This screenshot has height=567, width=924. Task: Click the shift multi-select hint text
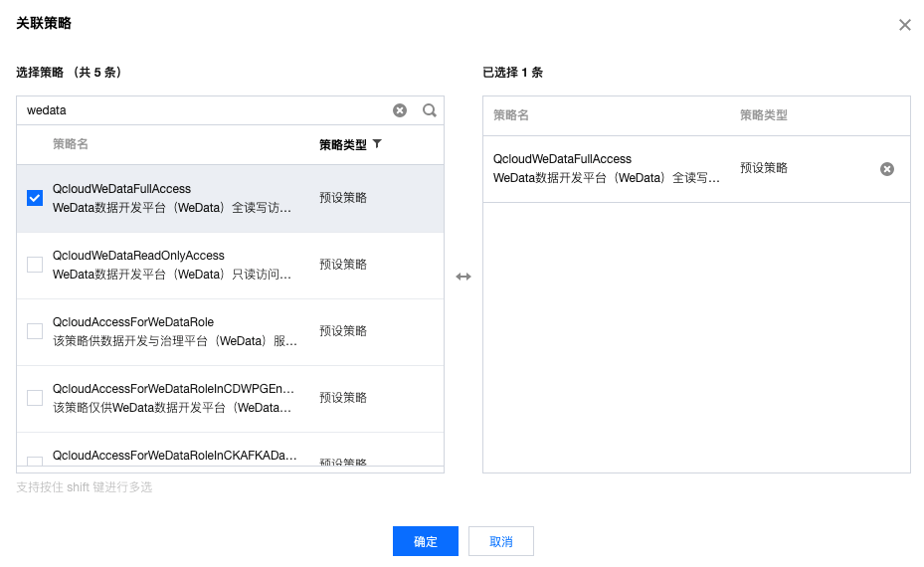(85, 486)
